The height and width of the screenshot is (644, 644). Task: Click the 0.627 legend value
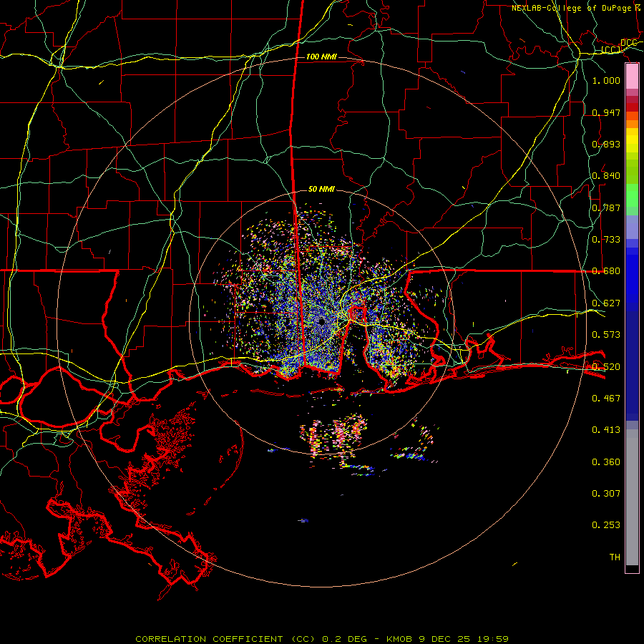pyautogui.click(x=606, y=303)
